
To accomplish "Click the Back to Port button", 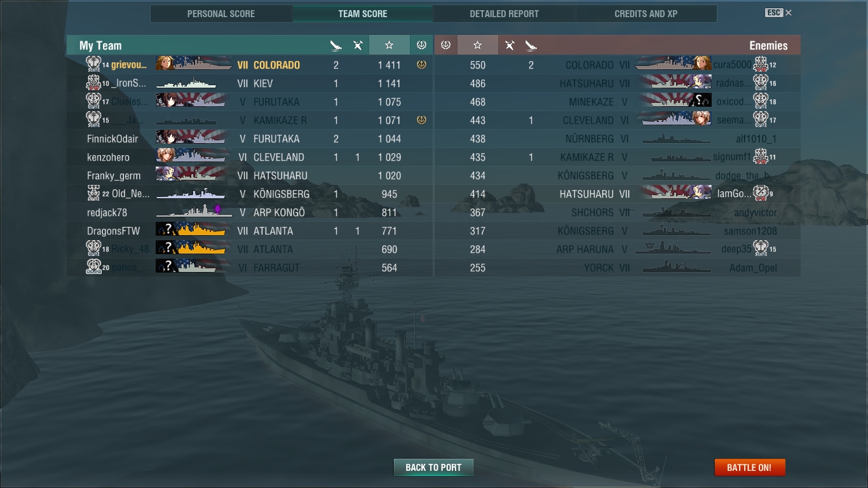I will pyautogui.click(x=433, y=467).
